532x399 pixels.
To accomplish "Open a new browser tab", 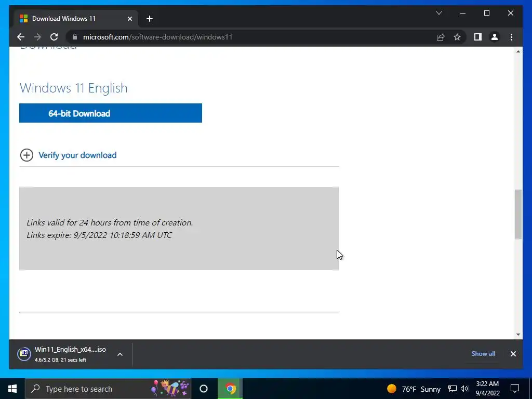I will pos(149,19).
